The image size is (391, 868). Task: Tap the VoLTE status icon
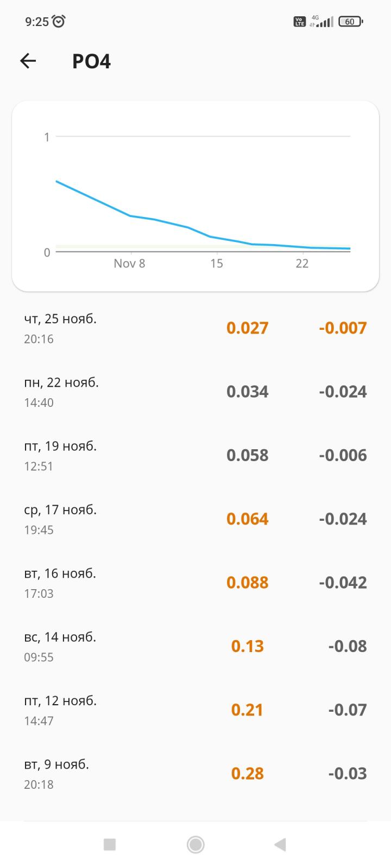[x=299, y=22]
